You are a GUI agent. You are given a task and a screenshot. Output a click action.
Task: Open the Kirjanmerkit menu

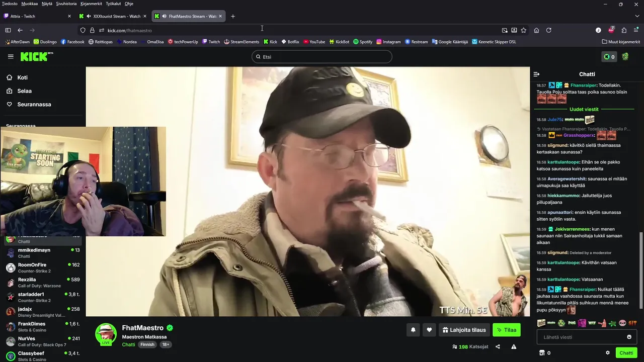click(x=92, y=4)
